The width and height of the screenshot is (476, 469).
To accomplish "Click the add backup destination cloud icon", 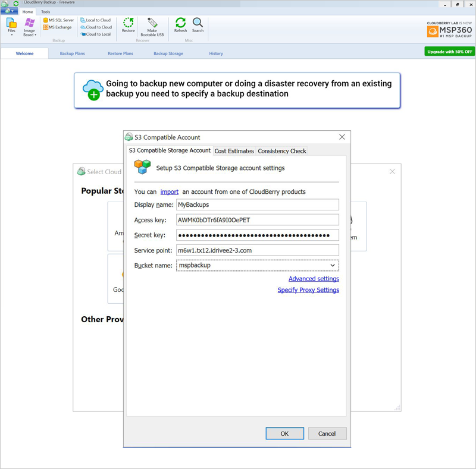I will (93, 90).
